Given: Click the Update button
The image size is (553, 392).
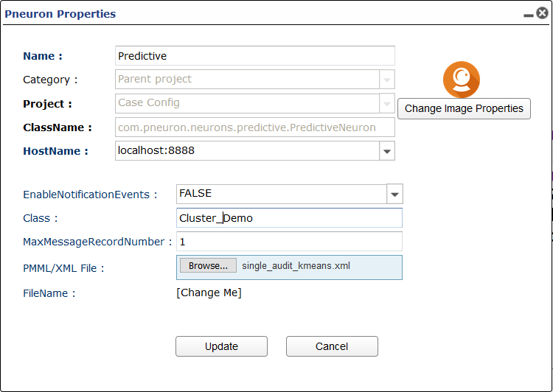Looking at the screenshot, I should [x=221, y=346].
